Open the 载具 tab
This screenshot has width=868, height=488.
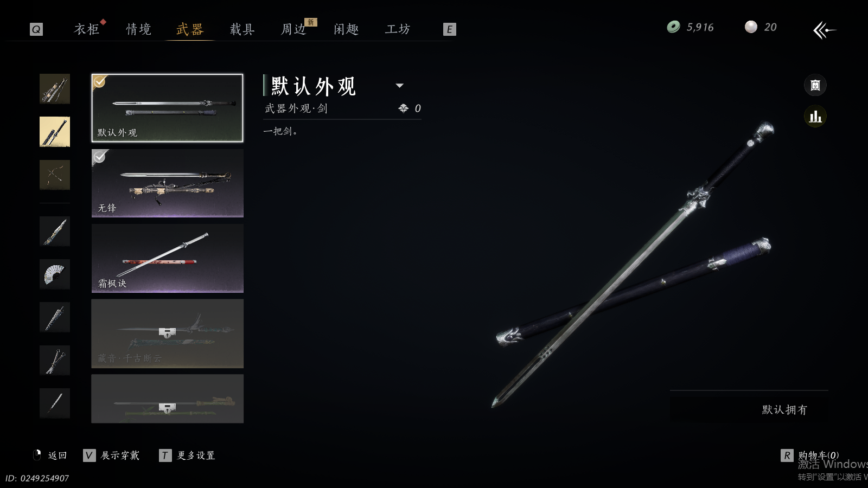pyautogui.click(x=242, y=29)
